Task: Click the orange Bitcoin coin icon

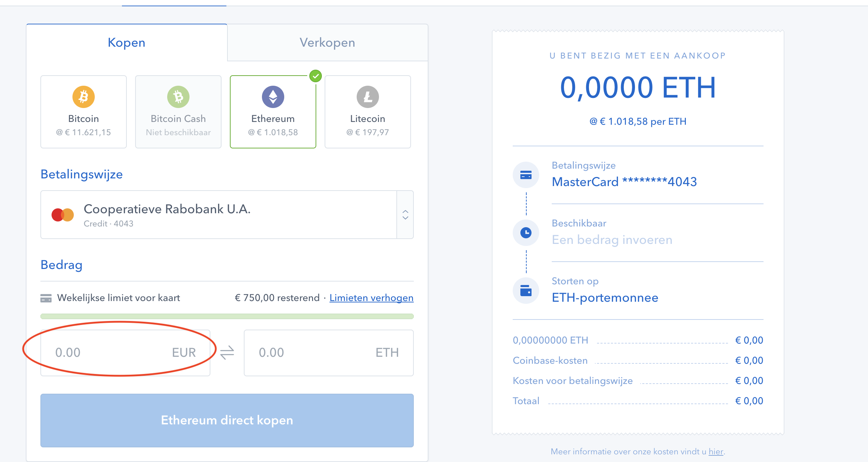Action: [84, 97]
